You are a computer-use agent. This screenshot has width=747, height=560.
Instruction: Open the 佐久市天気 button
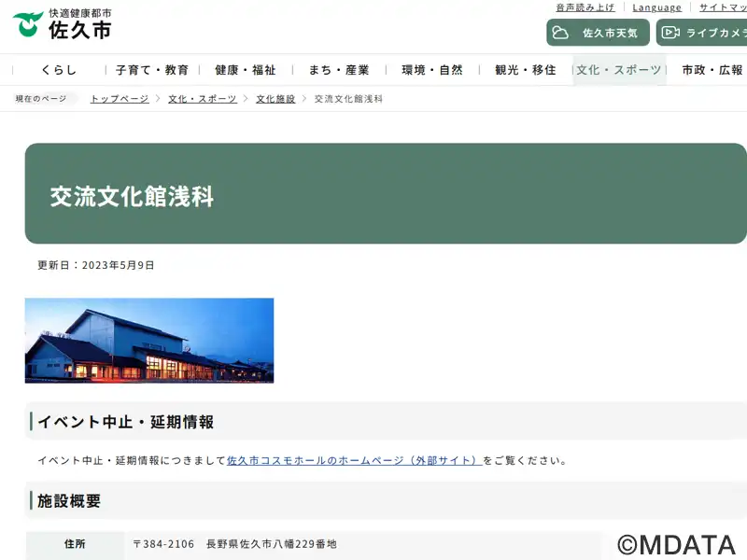point(598,33)
